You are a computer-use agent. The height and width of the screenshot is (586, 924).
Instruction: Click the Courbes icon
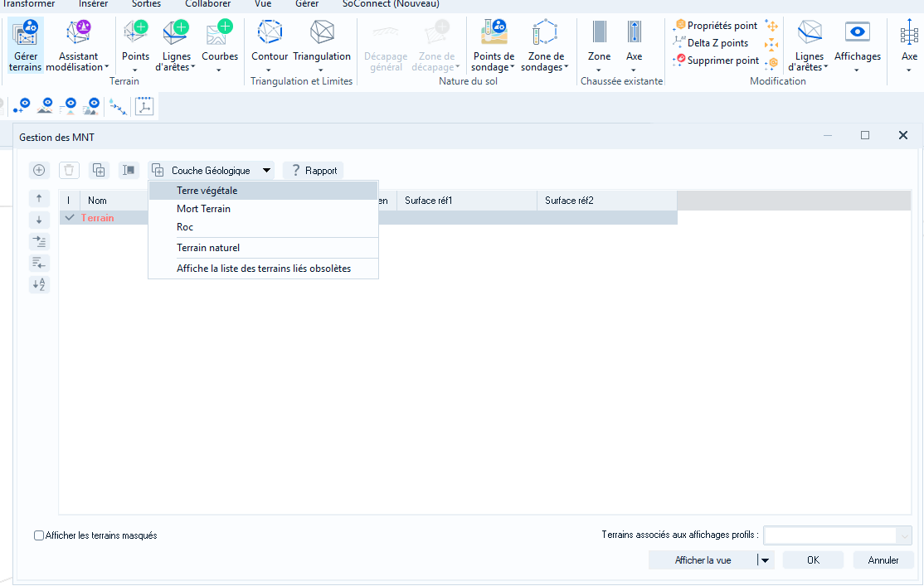coord(219,32)
